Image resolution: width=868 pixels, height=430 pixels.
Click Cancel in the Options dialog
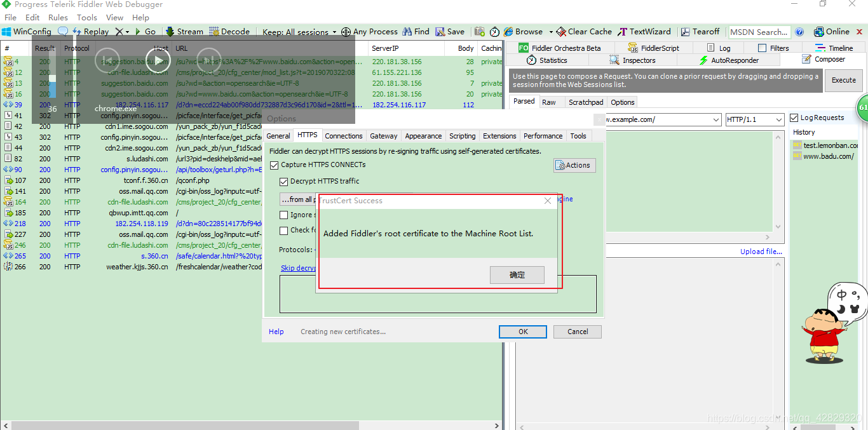pos(578,332)
